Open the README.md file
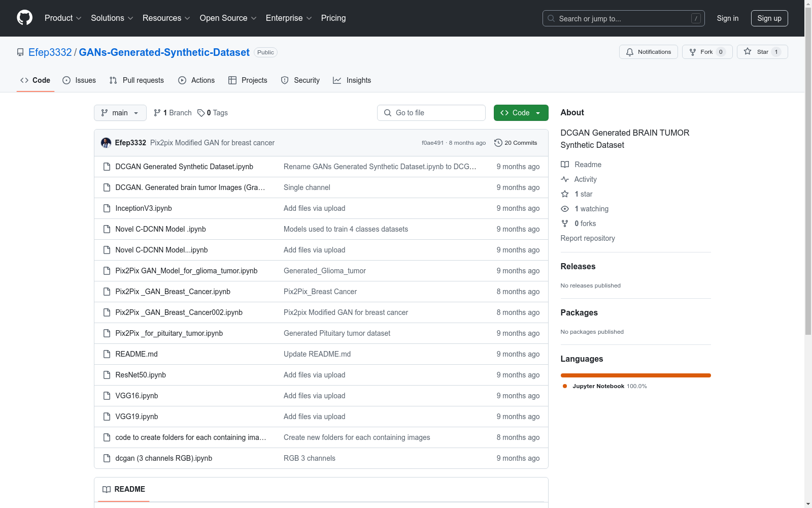This screenshot has width=812, height=508. click(137, 354)
